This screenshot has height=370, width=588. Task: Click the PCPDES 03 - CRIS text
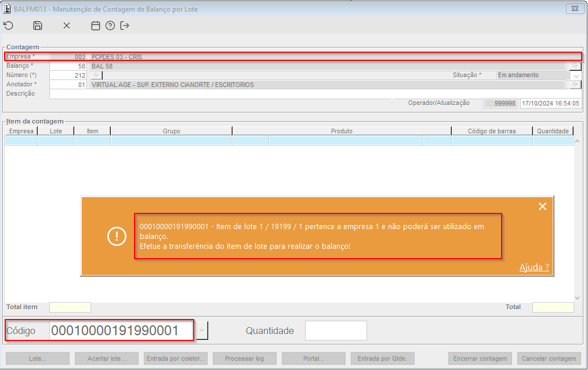[x=117, y=57]
